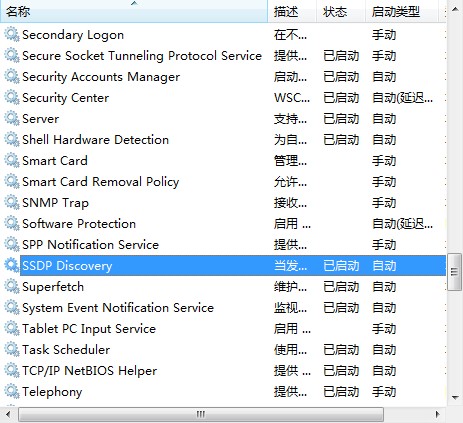This screenshot has height=423, width=463.
Task: Click the gear icon beside Secondary Logon
Action: click(12, 35)
